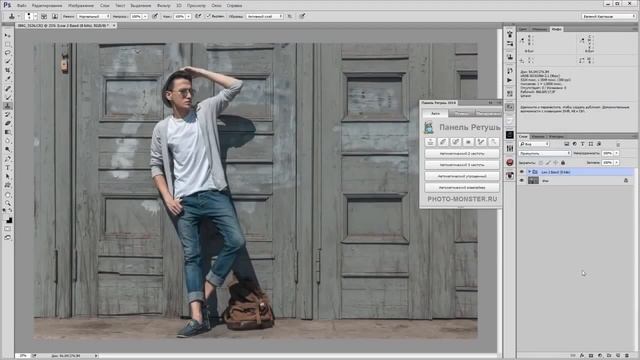Select the Blur tool
The image size is (640, 360).
(x=8, y=141)
